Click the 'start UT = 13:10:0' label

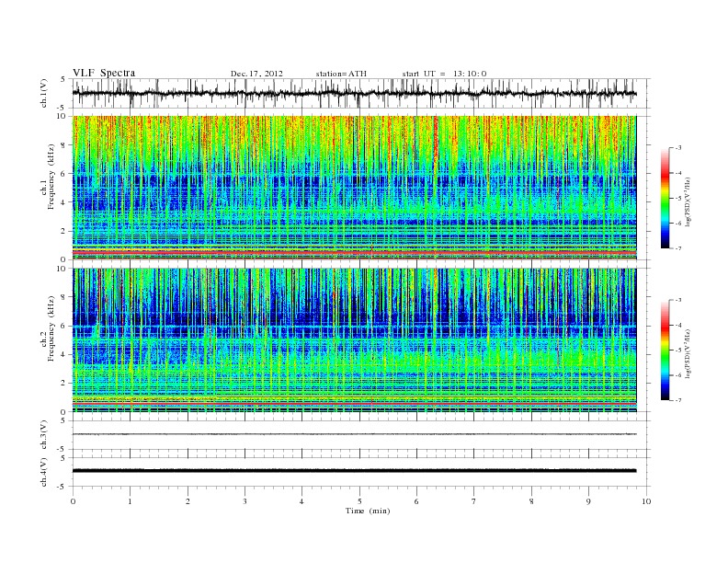pyautogui.click(x=444, y=74)
